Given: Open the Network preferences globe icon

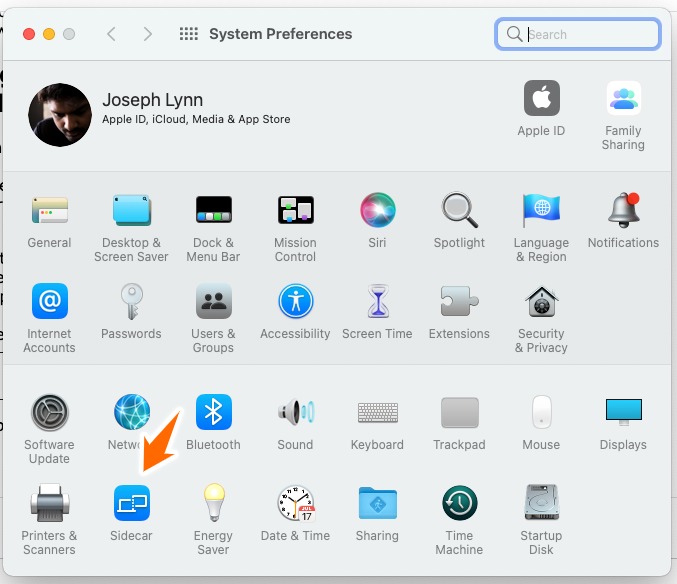Looking at the screenshot, I should [132, 412].
